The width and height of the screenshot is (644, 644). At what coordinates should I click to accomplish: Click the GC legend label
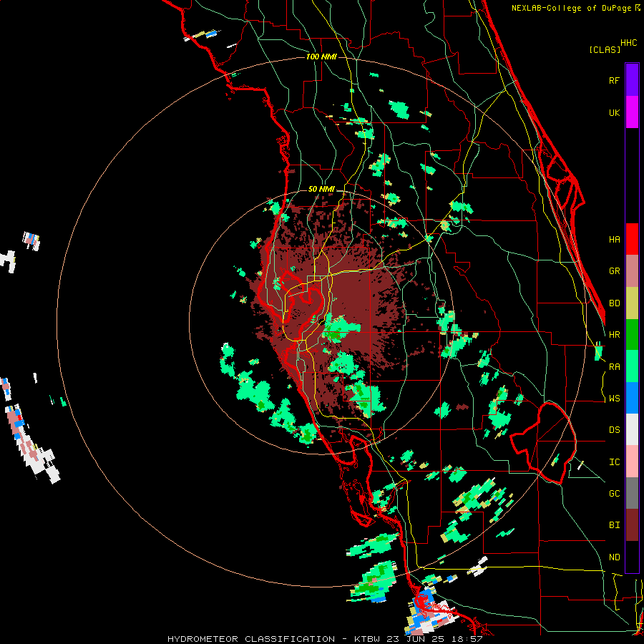click(615, 494)
